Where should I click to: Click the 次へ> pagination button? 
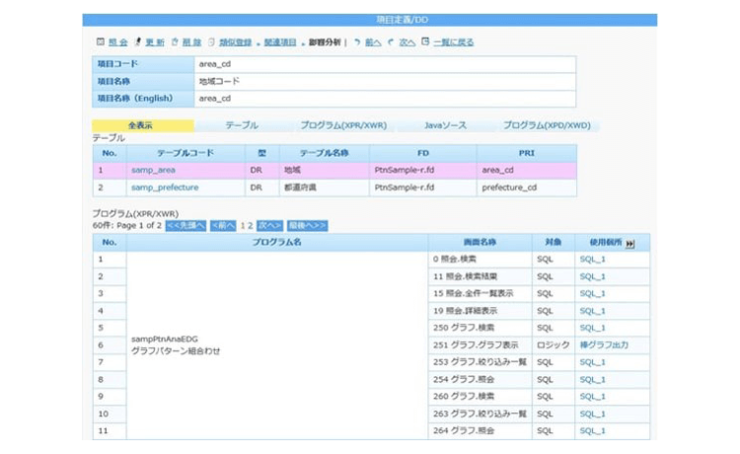click(269, 226)
